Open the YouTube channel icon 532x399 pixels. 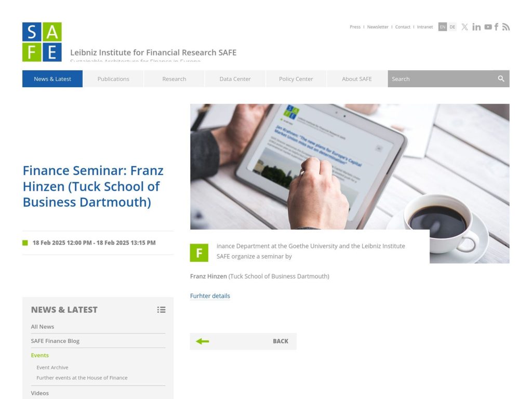pyautogui.click(x=488, y=26)
